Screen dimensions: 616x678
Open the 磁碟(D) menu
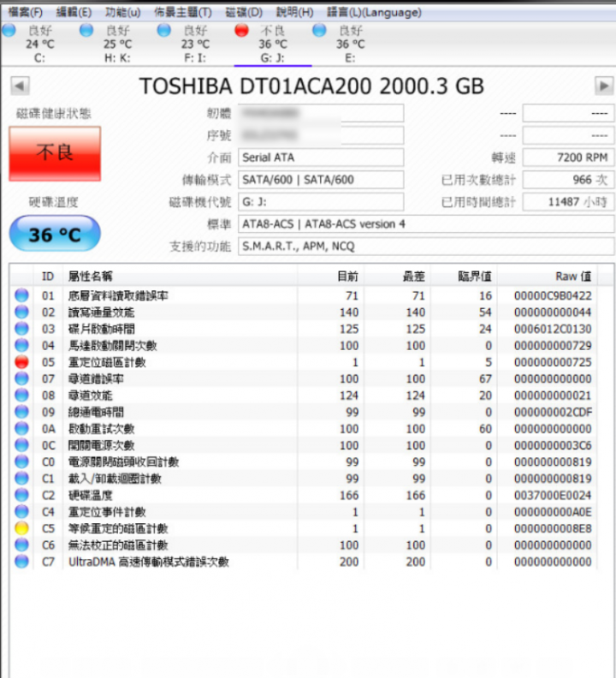pyautogui.click(x=244, y=12)
